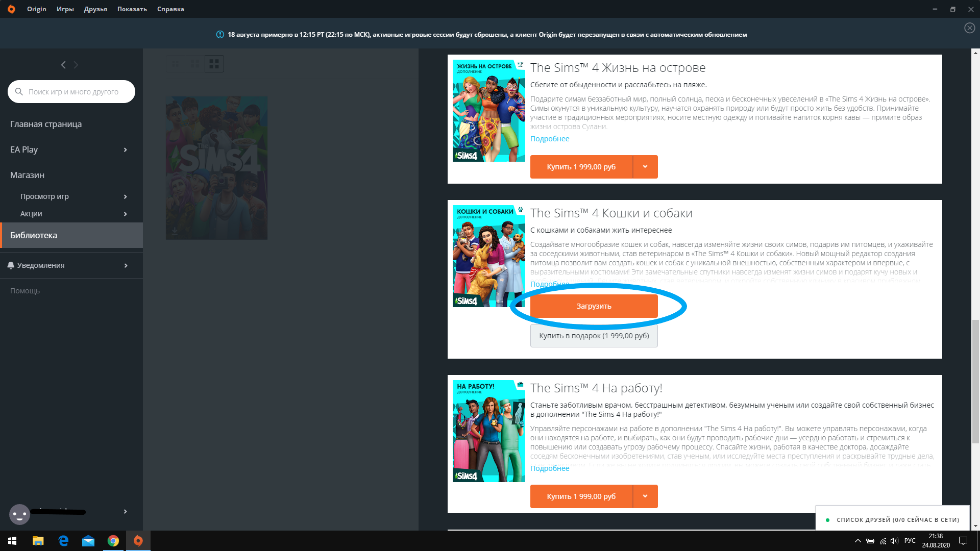The width and height of the screenshot is (980, 551).
Task: Click the info icon in the banner
Action: pos(220,35)
